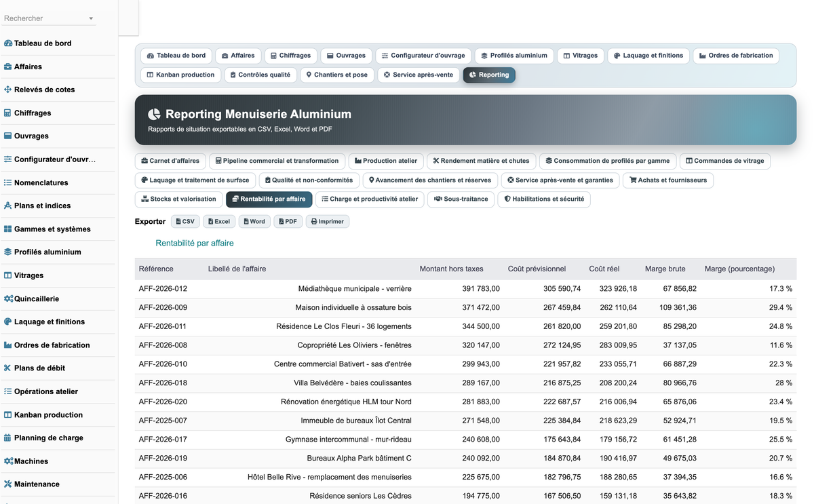The height and width of the screenshot is (504, 814).
Task: Click the Imprimer print button
Action: click(x=328, y=221)
